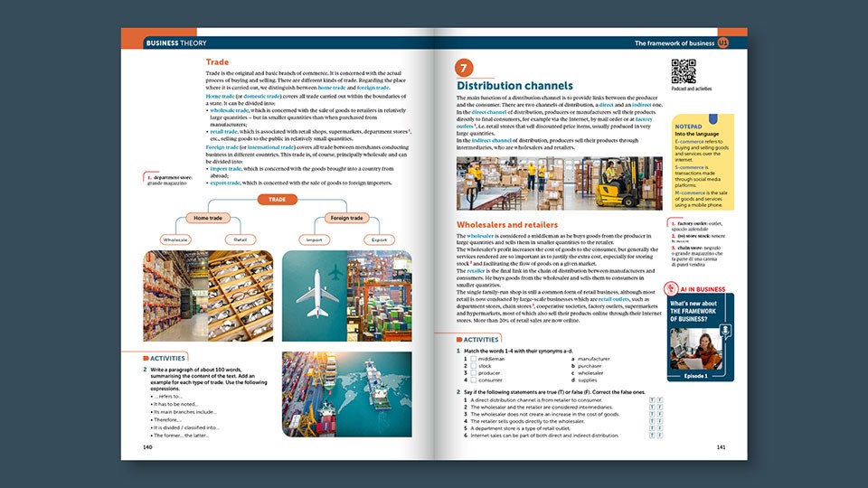This screenshot has width=868, height=488.
Task: Click the M-commerce term in the notepad
Action: pyautogui.click(x=690, y=192)
